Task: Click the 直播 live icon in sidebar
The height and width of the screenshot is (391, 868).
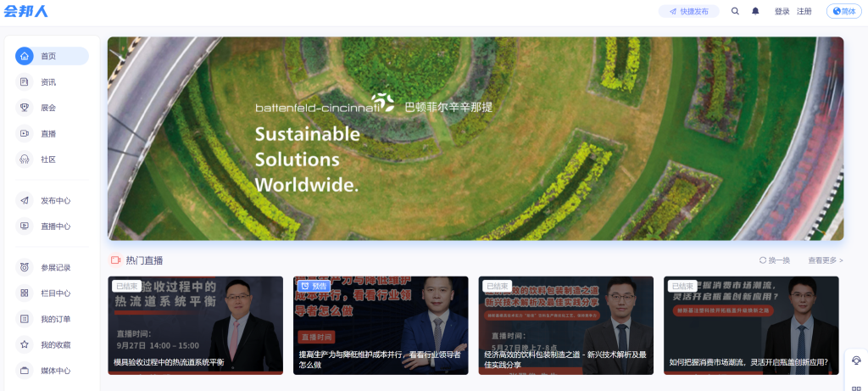Action: tap(25, 133)
